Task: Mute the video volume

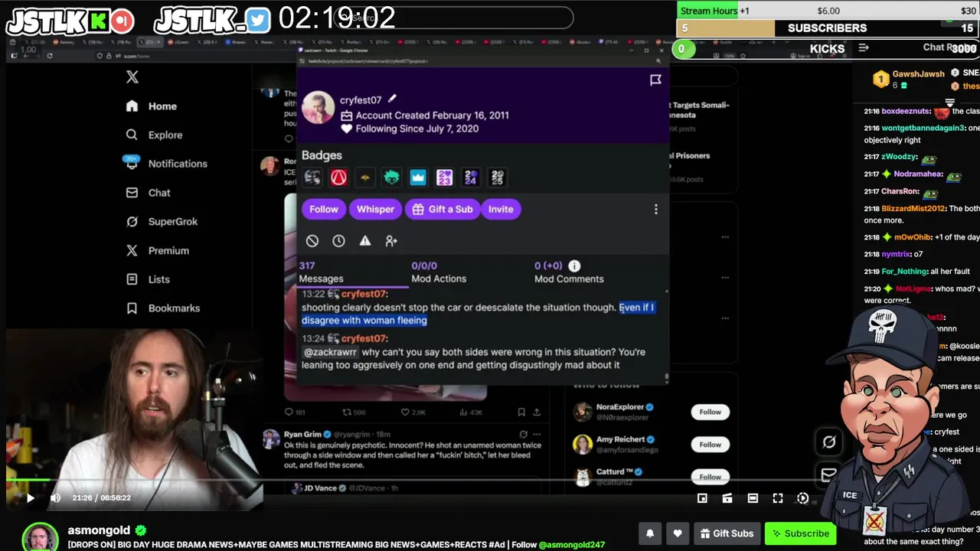Action: point(55,498)
